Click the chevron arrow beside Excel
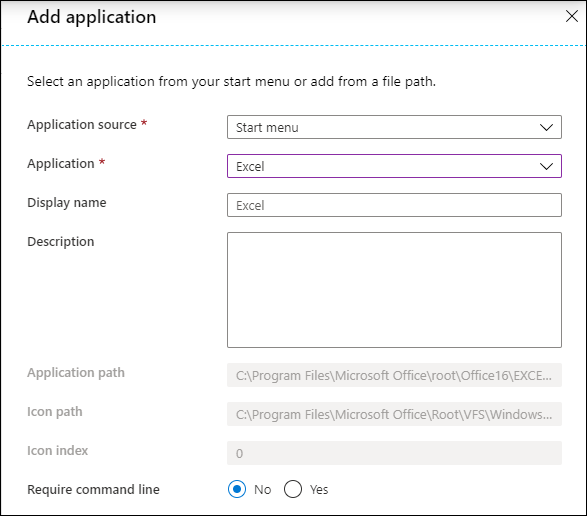The width and height of the screenshot is (587, 516). [546, 166]
